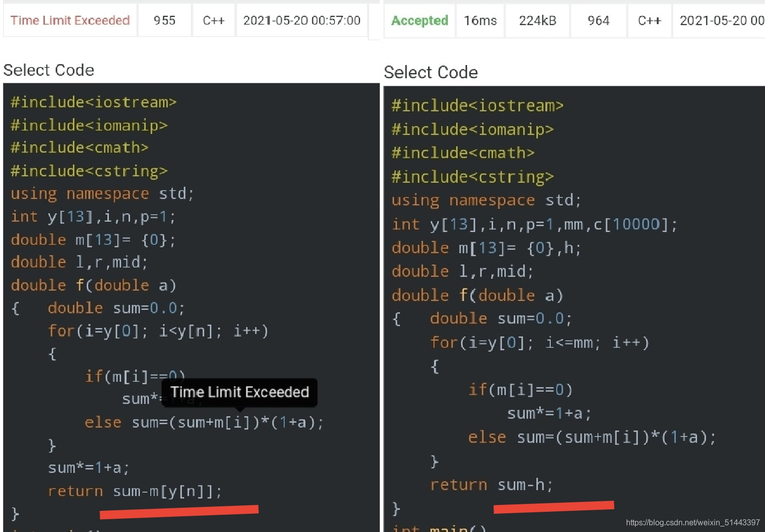Click 'double l,r,mid;' in right code
Screen dimensions: 765x532
463,271
